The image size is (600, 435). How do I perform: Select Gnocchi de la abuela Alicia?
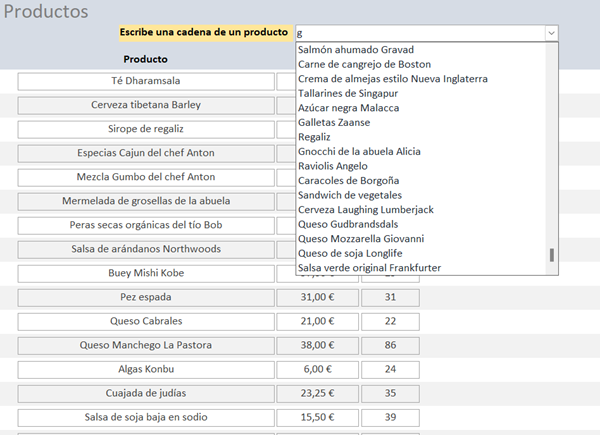[x=360, y=152]
